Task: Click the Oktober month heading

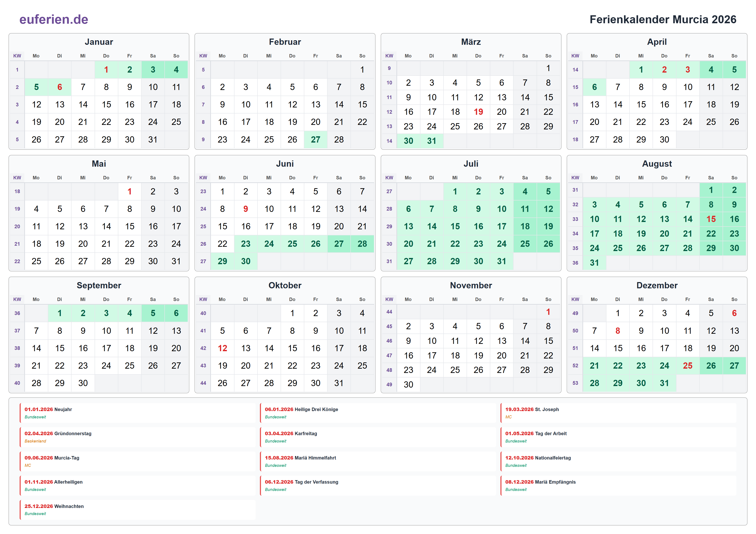Action: tap(285, 285)
